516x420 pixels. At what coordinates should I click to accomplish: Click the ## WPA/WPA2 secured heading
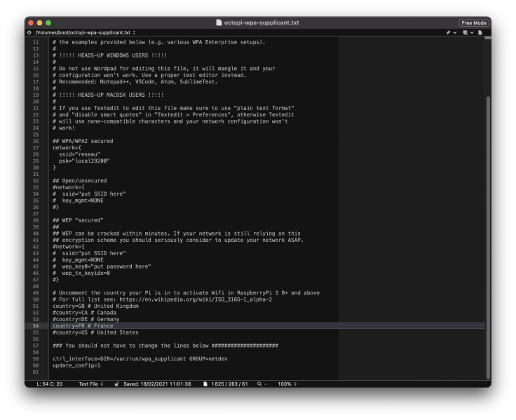pyautogui.click(x=83, y=141)
